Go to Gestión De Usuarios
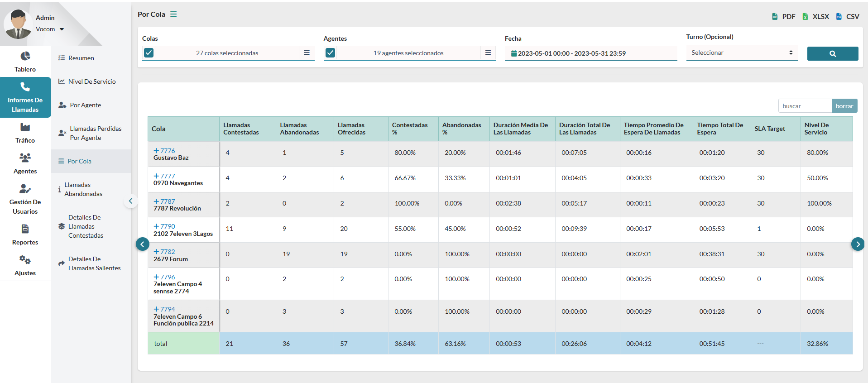The image size is (868, 383). tap(25, 199)
